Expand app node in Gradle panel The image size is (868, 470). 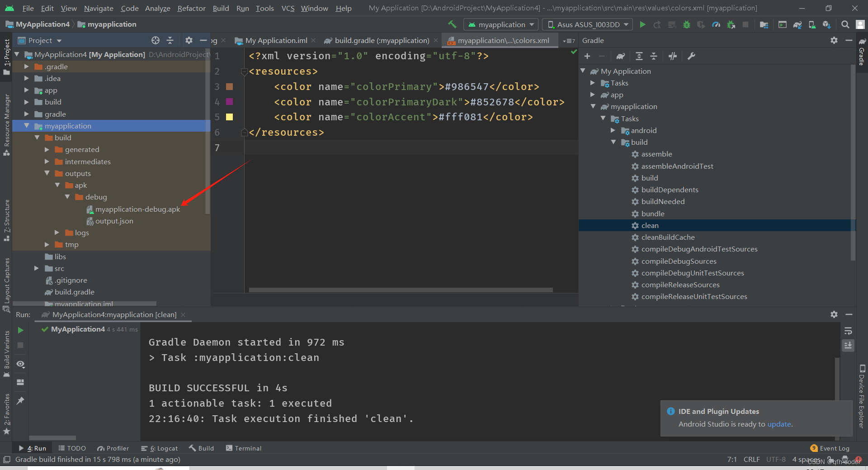[x=593, y=95]
